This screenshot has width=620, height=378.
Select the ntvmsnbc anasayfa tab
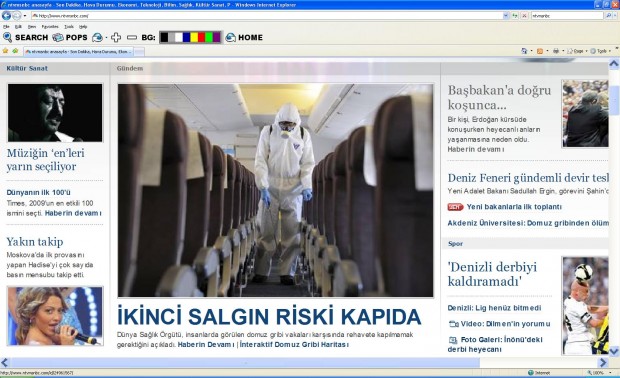(79, 51)
